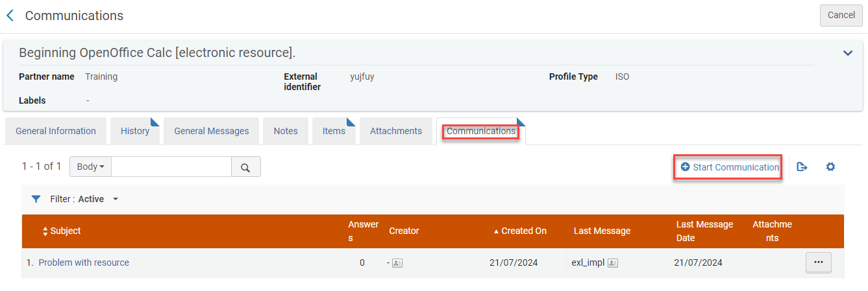868x291 pixels.
Task: Open the Active filter dropdown
Action: click(x=115, y=199)
